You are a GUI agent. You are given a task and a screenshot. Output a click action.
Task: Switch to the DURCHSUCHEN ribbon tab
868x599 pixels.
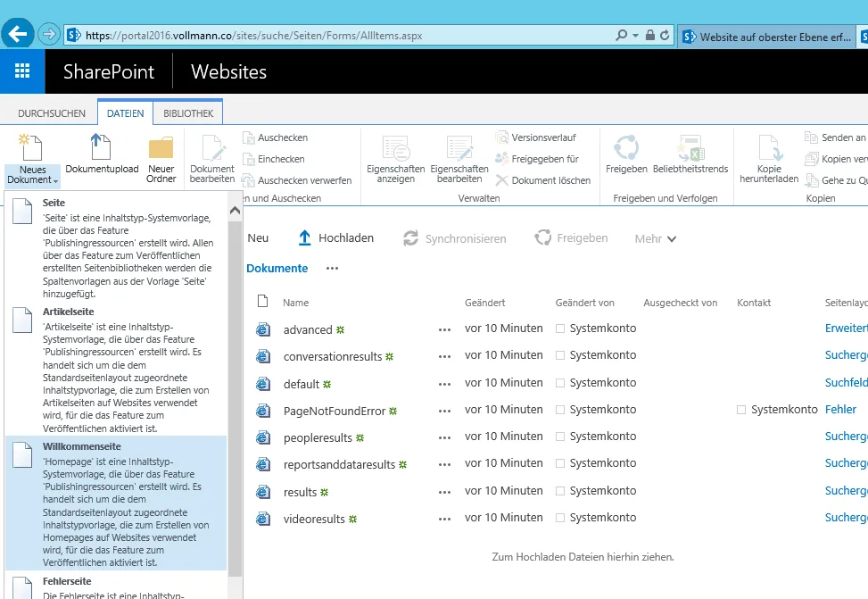(52, 113)
